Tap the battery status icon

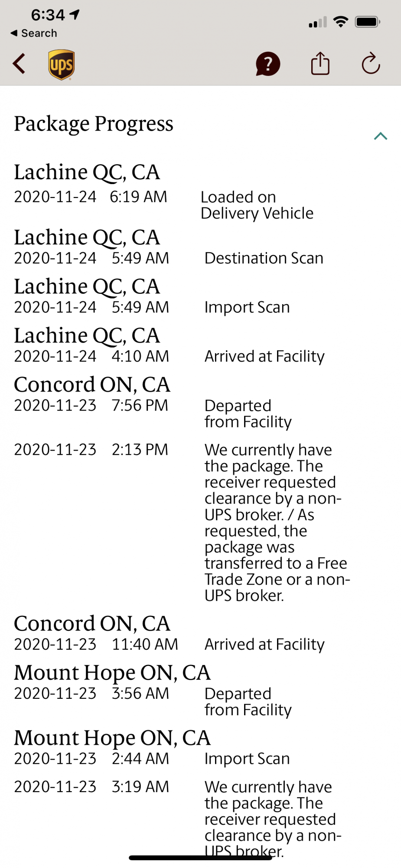[x=367, y=22]
